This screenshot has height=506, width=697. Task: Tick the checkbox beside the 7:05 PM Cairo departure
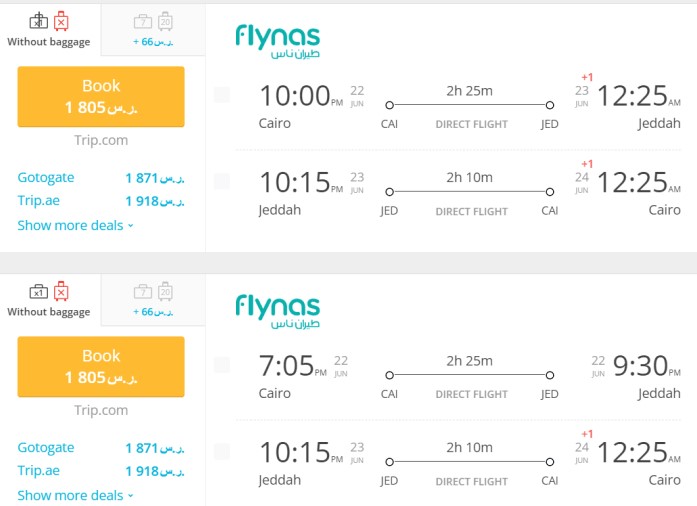222,365
